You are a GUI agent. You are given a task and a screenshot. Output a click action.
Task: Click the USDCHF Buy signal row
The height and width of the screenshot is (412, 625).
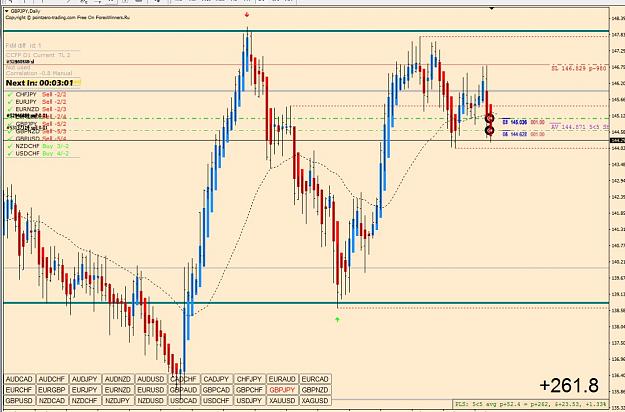38,153
